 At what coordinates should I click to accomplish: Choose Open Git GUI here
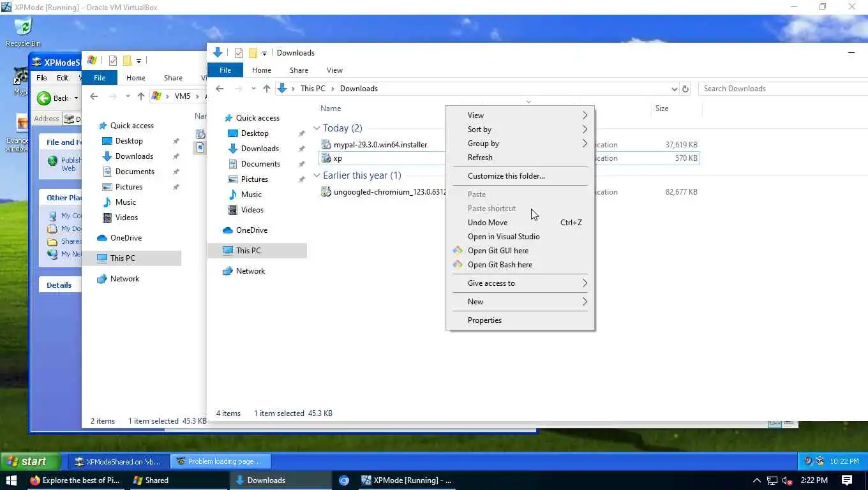point(520,251)
